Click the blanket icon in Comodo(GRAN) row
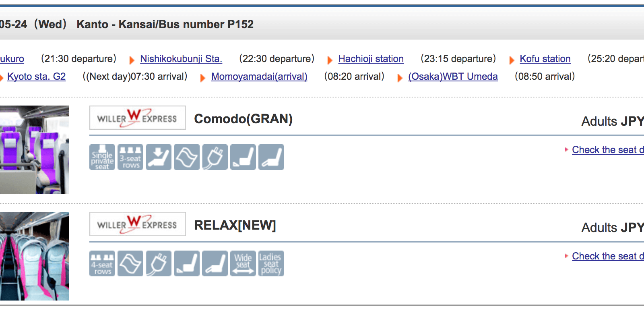 [187, 157]
